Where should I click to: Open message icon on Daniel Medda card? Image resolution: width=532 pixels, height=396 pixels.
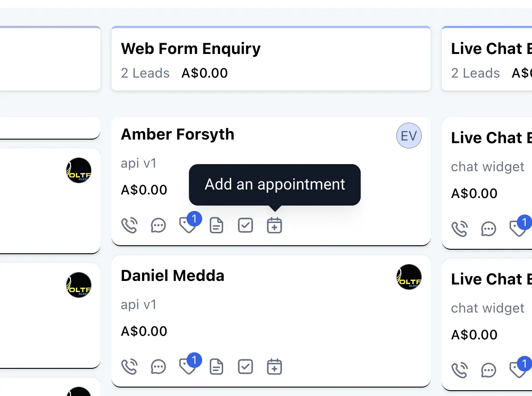coord(158,367)
